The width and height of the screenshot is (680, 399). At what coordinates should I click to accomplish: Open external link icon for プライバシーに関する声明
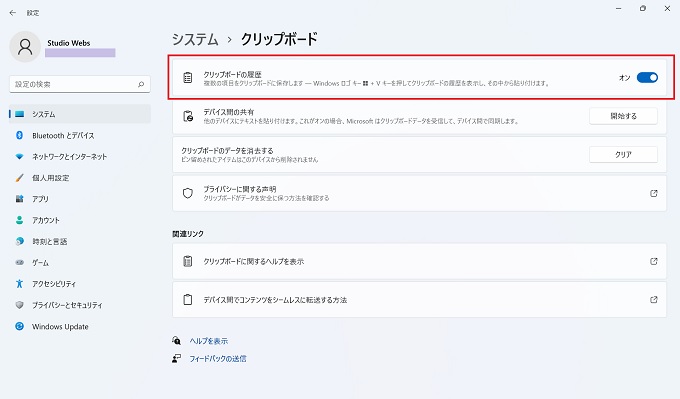tap(654, 193)
